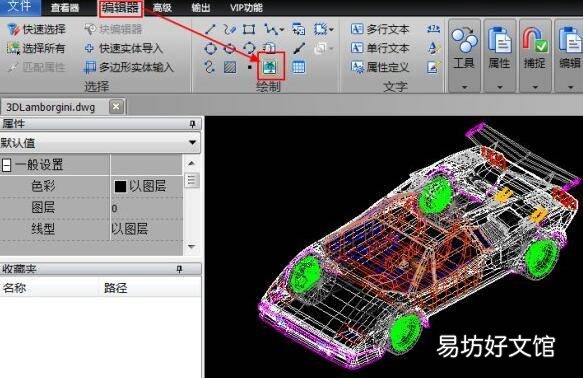This screenshot has height=378, width=583.
Task: Open the 文件 file menu
Action: (20, 7)
